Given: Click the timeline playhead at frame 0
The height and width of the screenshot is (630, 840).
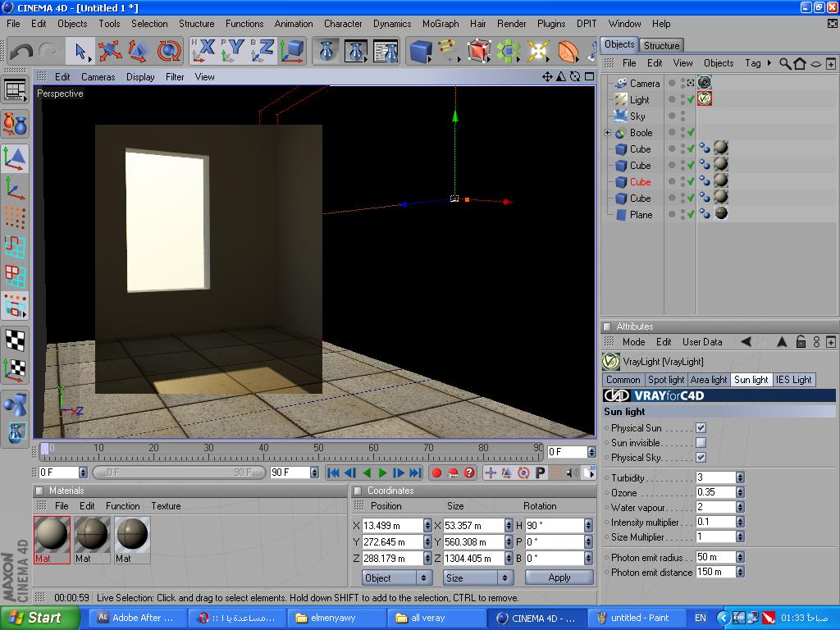Looking at the screenshot, I should point(45,450).
